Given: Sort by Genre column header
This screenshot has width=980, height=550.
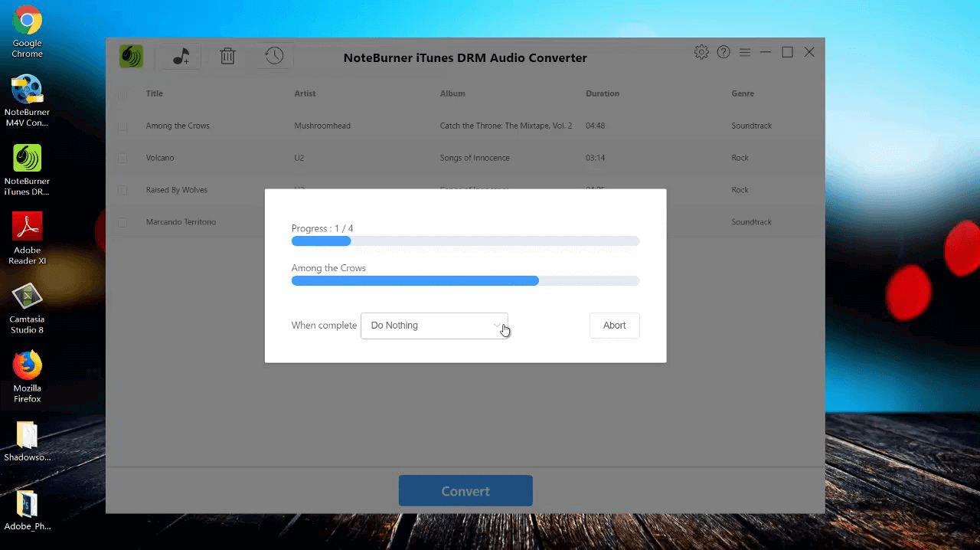Looking at the screenshot, I should pos(743,93).
